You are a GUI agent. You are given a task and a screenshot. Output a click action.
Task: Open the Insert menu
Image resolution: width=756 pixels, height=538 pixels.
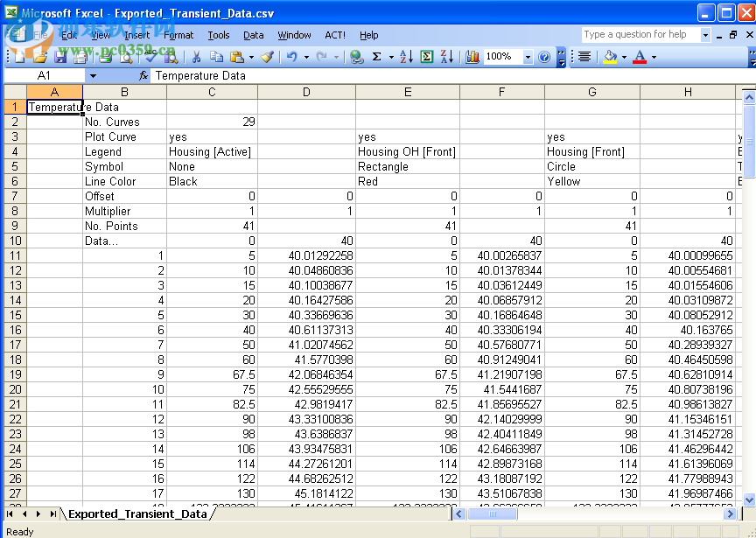(136, 35)
